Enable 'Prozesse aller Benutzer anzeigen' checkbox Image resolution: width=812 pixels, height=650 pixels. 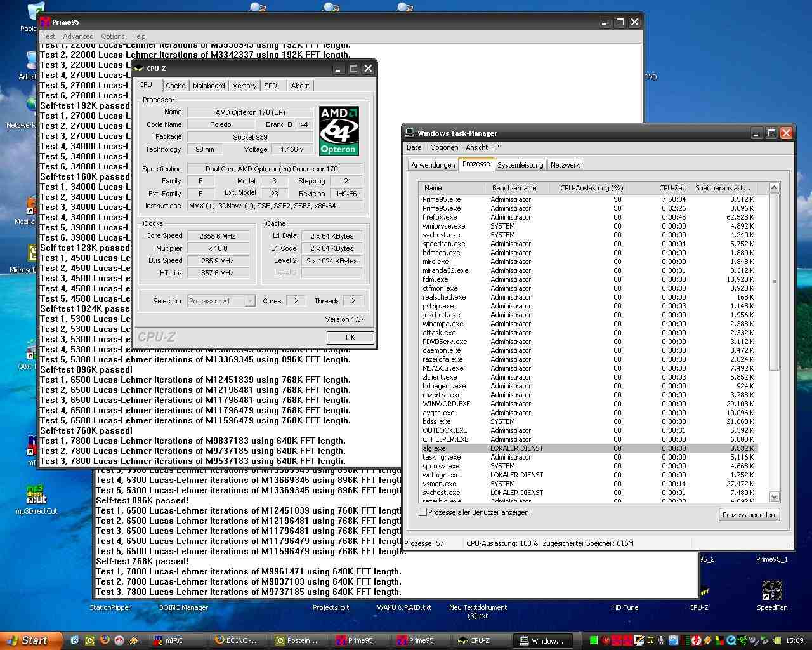click(422, 512)
